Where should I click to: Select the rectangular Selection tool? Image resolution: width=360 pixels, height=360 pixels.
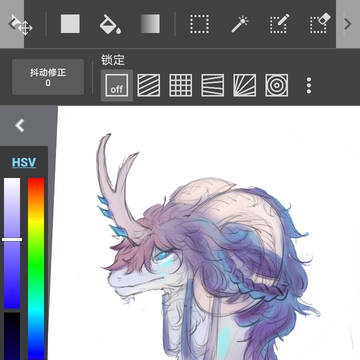199,24
